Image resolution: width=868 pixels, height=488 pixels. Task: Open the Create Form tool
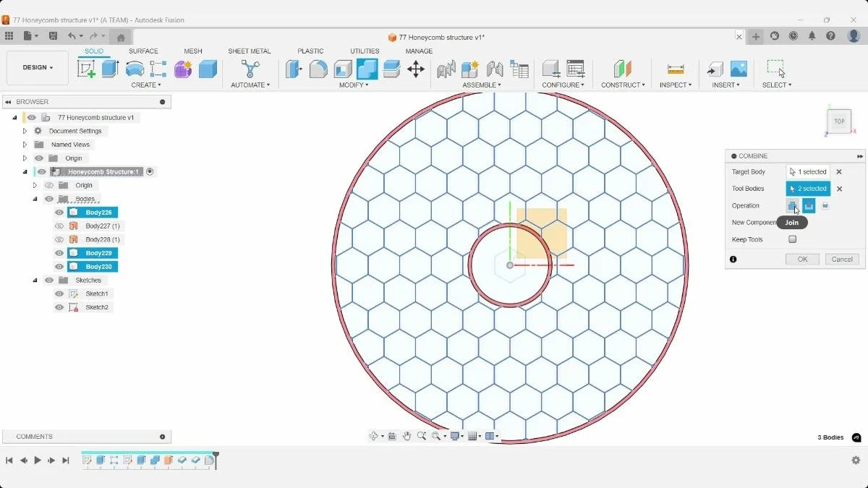point(183,69)
